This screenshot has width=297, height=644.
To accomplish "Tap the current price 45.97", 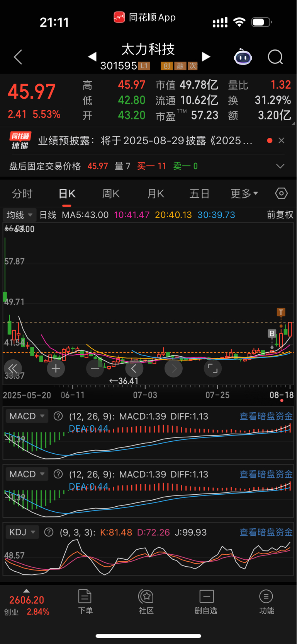I will point(32,92).
